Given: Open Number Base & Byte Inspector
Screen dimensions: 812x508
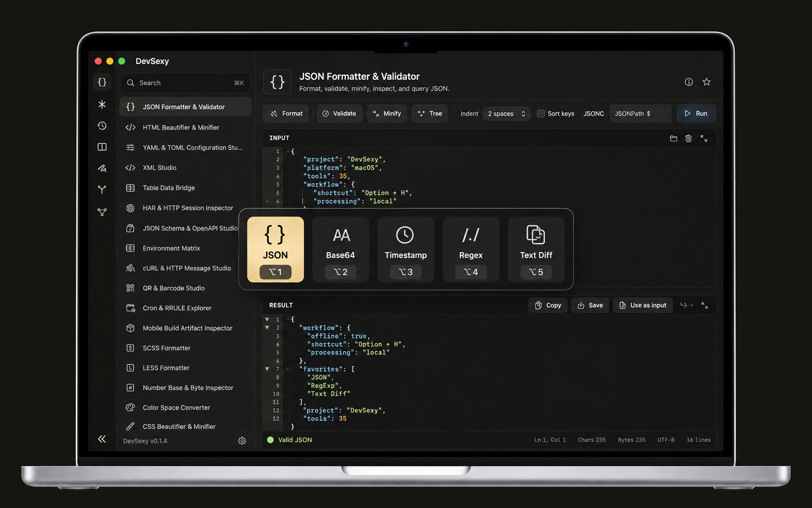Looking at the screenshot, I should pyautogui.click(x=185, y=388).
